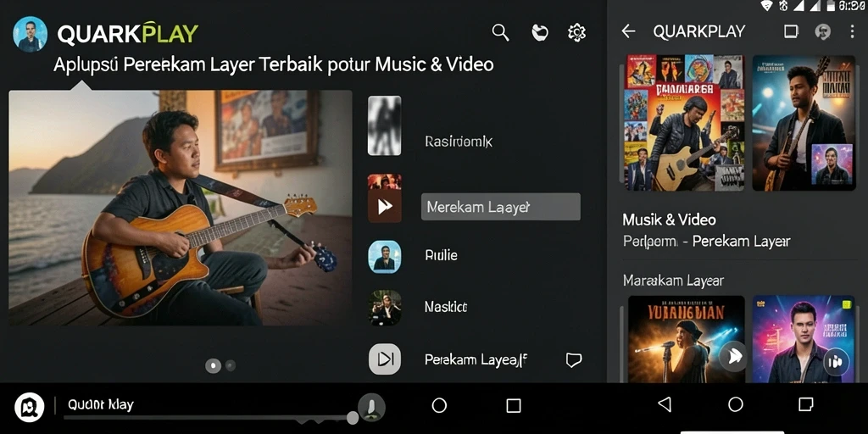Open the stage guitarist album cover
Image resolution: width=868 pixels, height=434 pixels.
(804, 122)
